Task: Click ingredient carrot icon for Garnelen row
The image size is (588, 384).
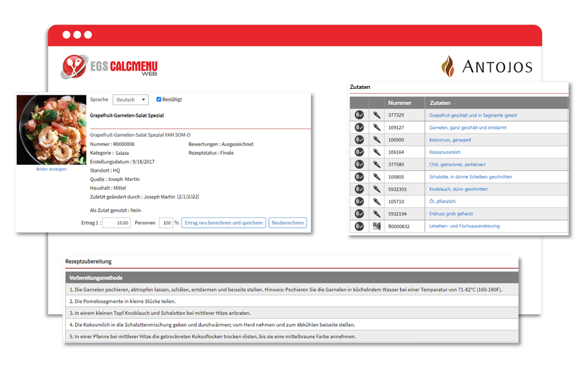Action: tap(377, 127)
